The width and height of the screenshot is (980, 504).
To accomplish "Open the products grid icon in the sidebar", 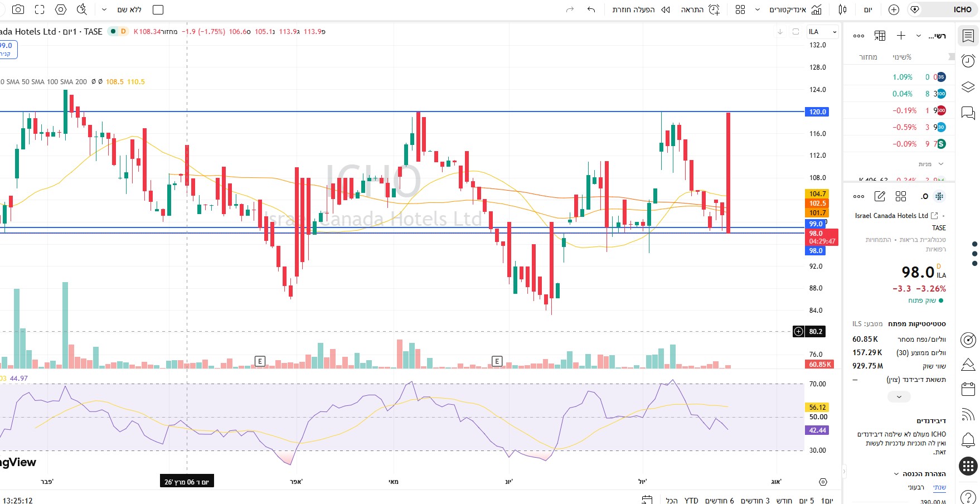I will (x=968, y=466).
